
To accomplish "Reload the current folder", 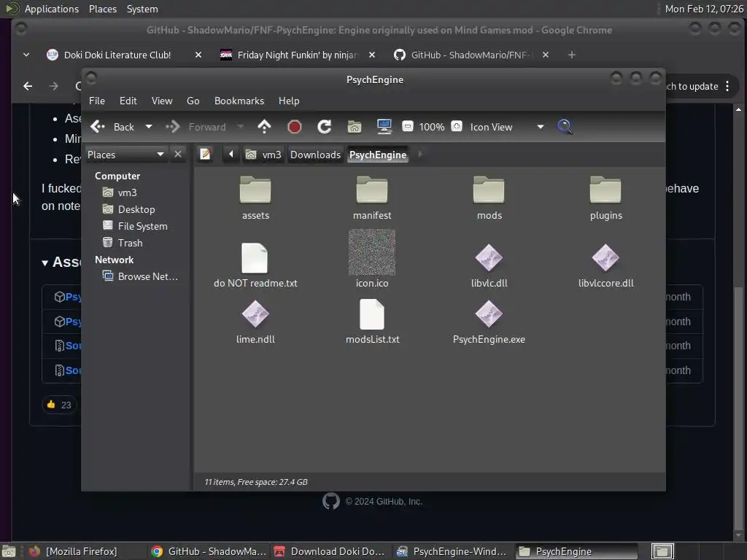I will coord(325,127).
